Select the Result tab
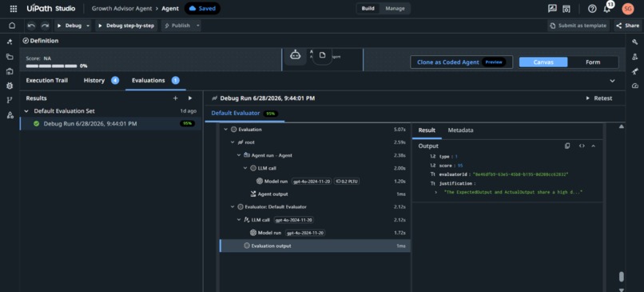The image size is (644, 292). coord(427,130)
